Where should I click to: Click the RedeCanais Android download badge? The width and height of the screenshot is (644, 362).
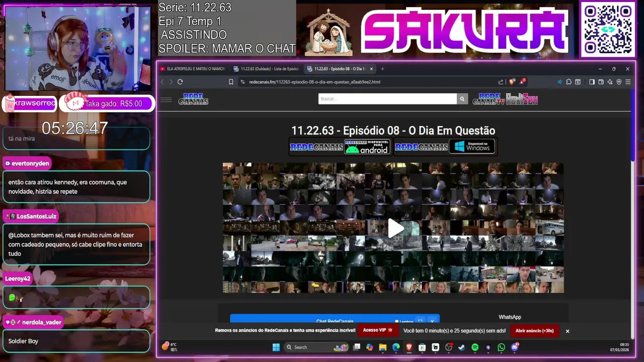(x=341, y=147)
